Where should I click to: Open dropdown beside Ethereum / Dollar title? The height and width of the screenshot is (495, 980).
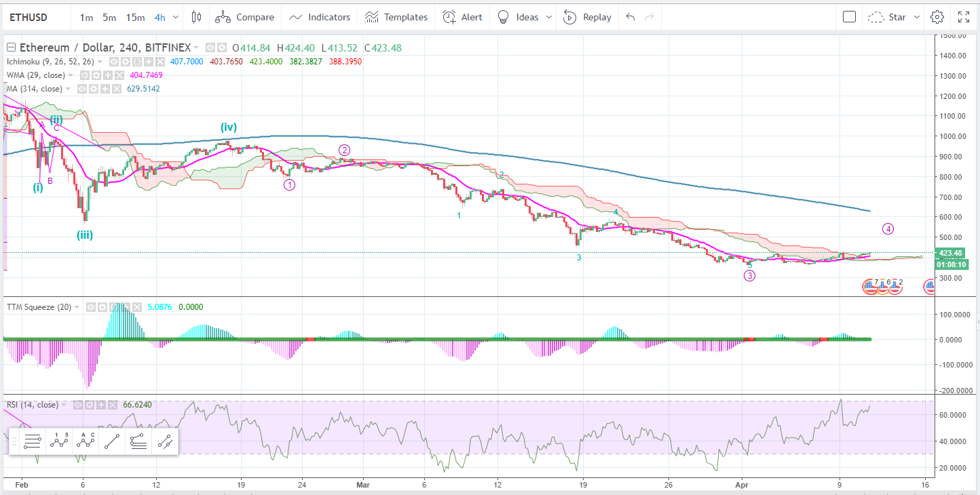point(196,48)
